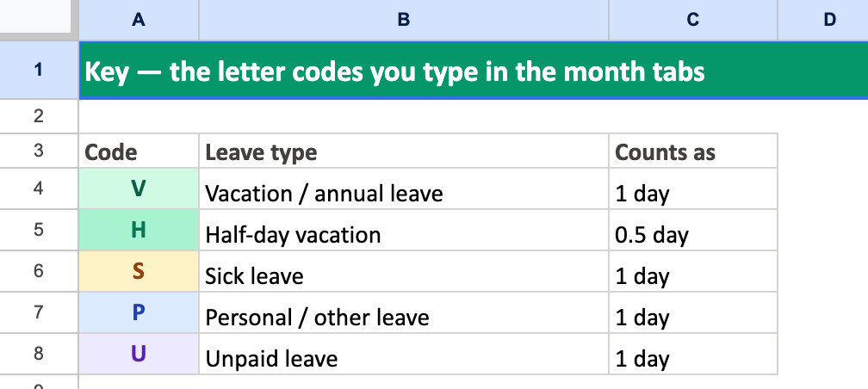Select the purple U code cell
Screen dimensions: 868x389
[139, 354]
